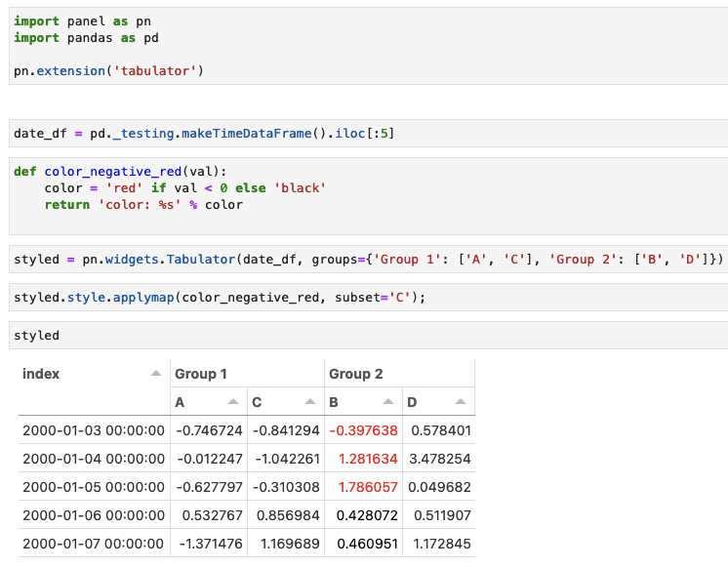Sort column C using its arrow
Image resolution: width=728 pixels, height=568 pixels.
tap(310, 402)
